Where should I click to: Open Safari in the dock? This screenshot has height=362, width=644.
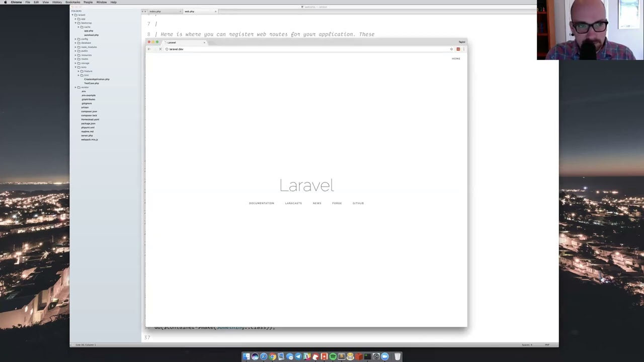(x=264, y=356)
